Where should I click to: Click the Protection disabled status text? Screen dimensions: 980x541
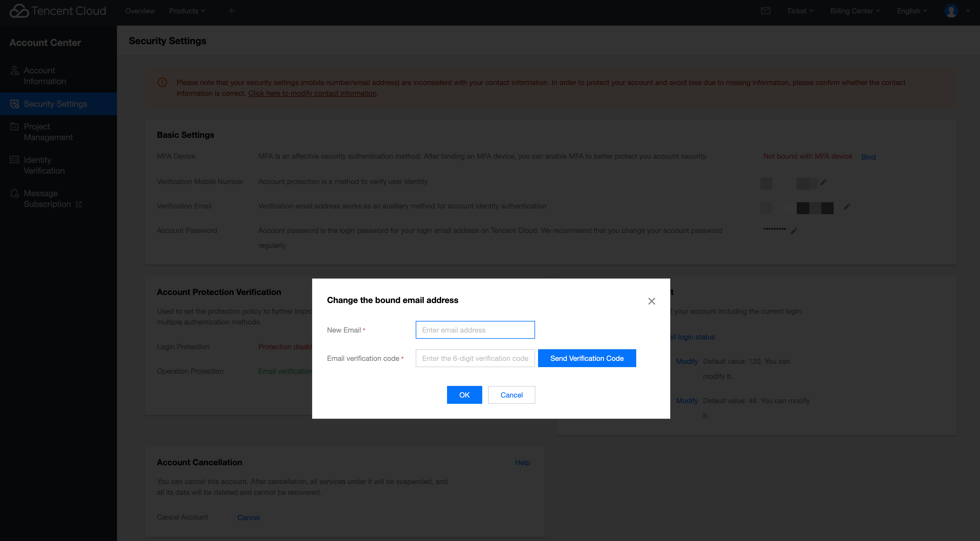click(x=285, y=347)
